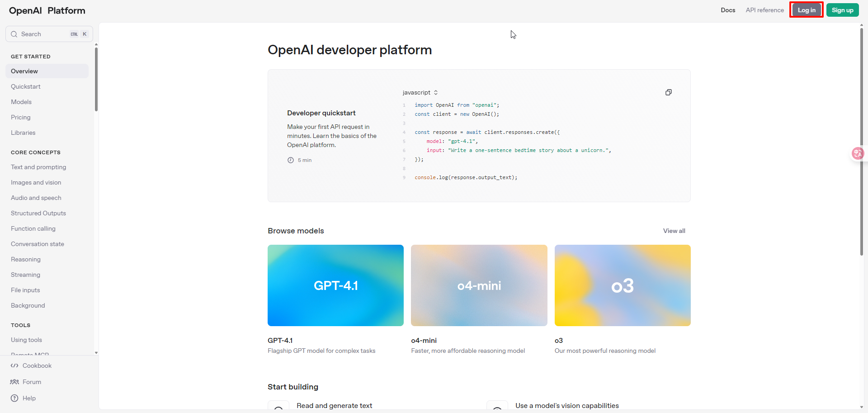
Task: Focus the Search input field
Action: 44,34
